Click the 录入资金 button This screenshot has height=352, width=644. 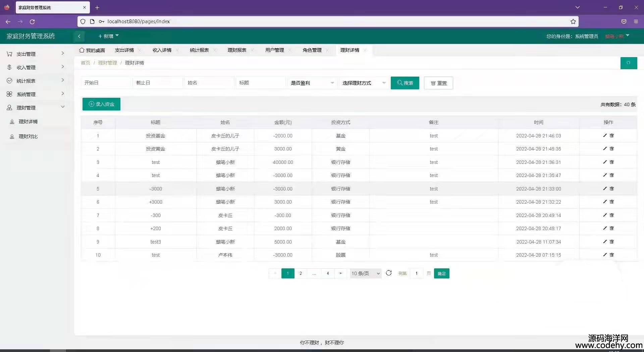[101, 104]
